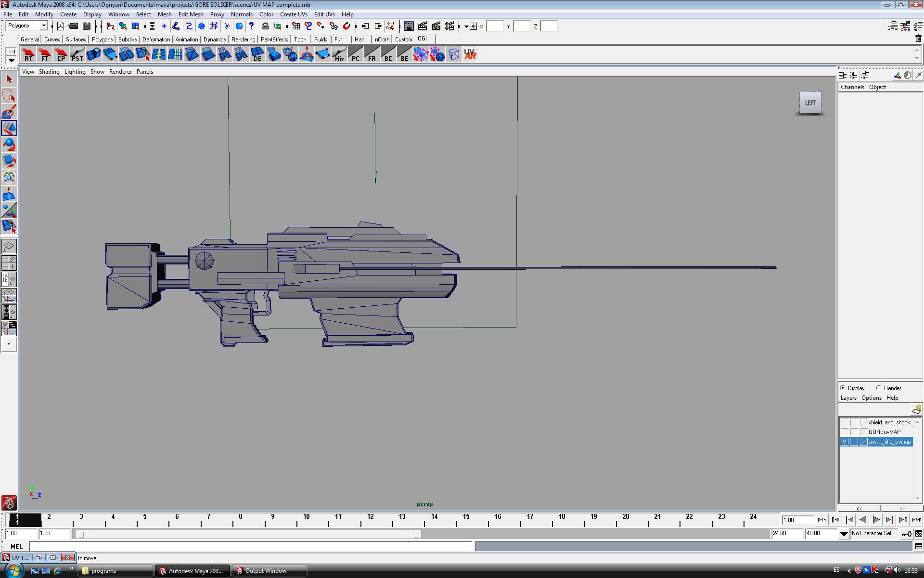Click the IPR render icon

[436, 26]
